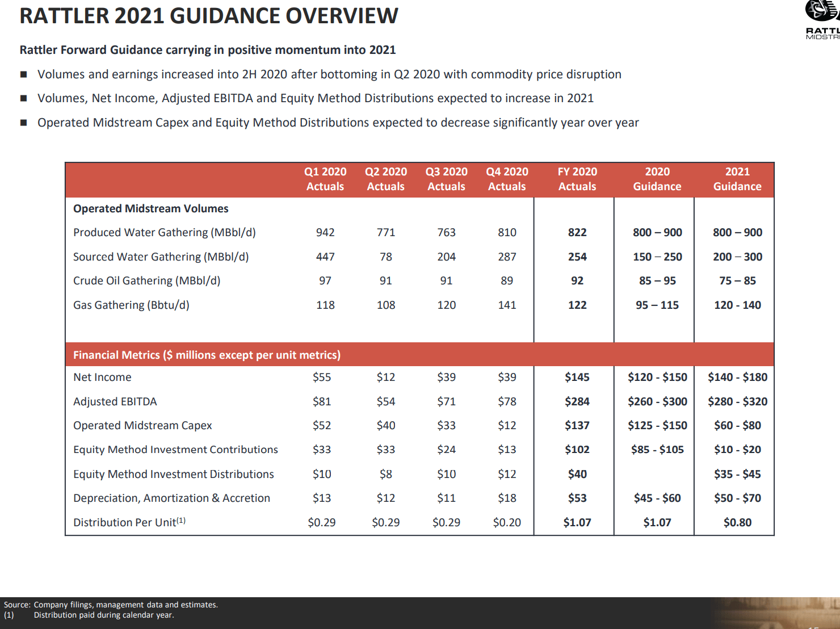Click the Sourced Water 2021 guidance '200 – 300'
The image size is (840, 629).
[x=737, y=257]
